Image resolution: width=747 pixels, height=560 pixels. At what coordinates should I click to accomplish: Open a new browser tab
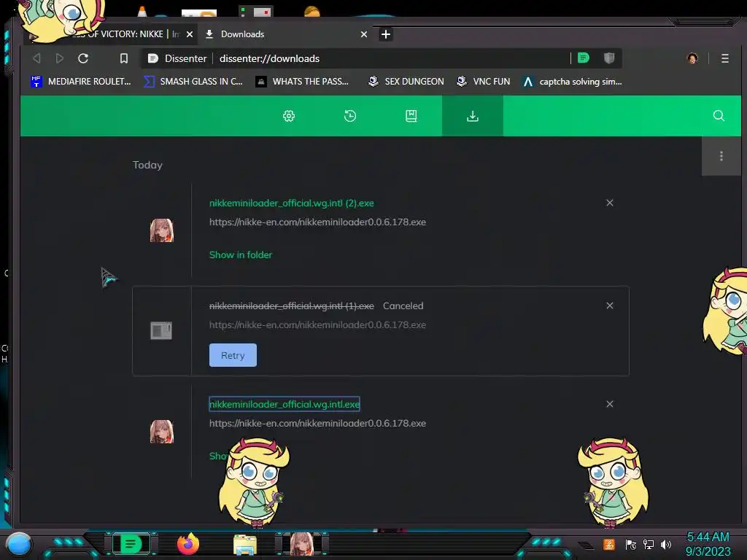(x=386, y=34)
